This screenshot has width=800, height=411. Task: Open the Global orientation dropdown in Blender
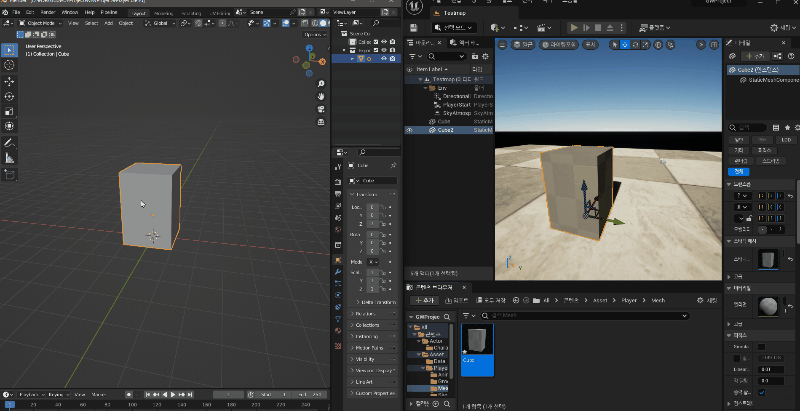160,23
